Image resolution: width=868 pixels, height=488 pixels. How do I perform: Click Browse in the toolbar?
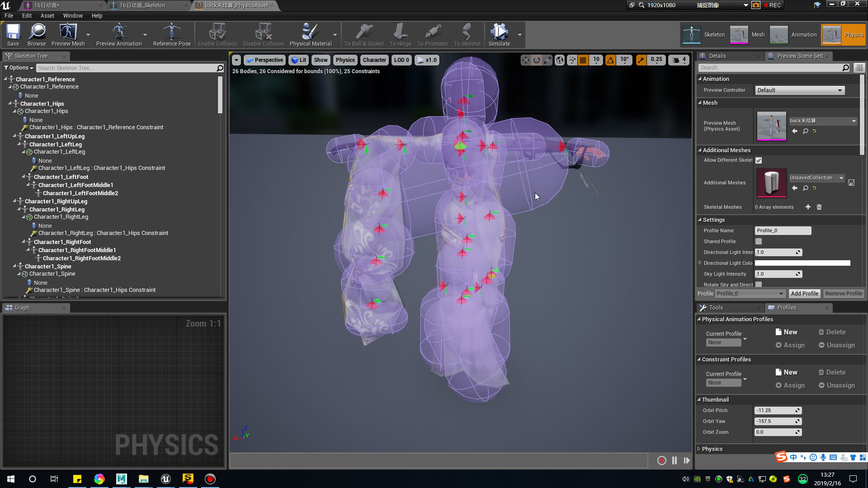37,35
